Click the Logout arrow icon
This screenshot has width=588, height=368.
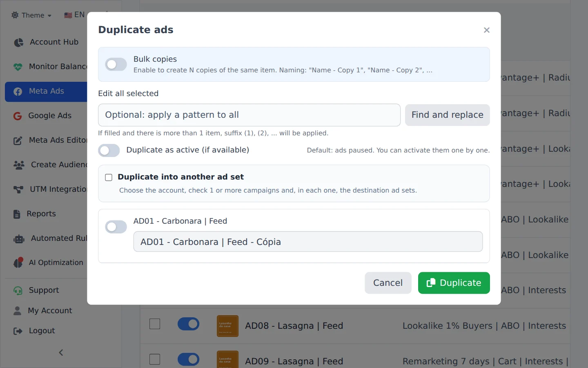click(18, 331)
